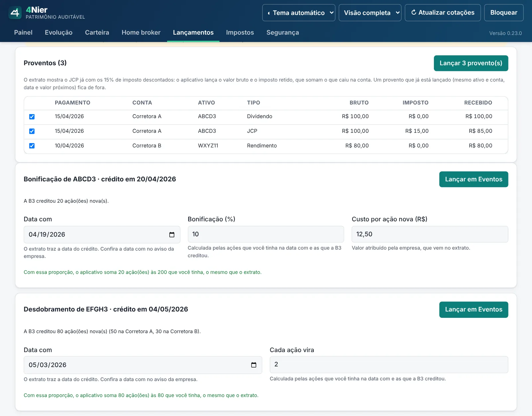Expand the Visão completa dropdown
The image size is (532, 416).
370,13
